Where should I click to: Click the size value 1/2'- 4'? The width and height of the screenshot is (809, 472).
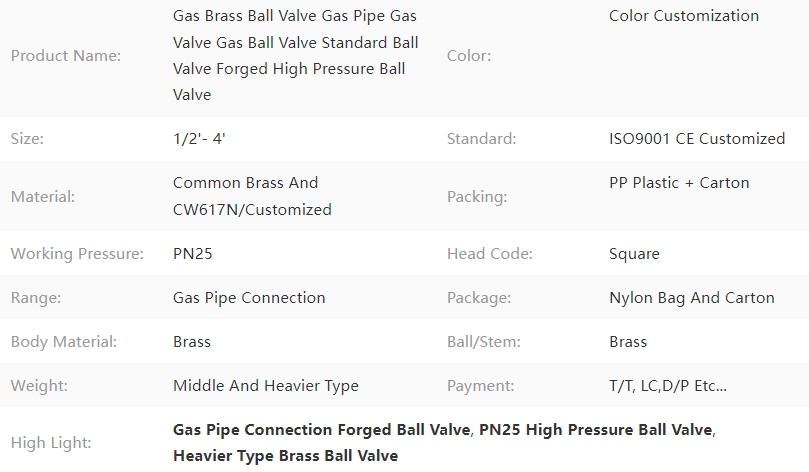point(199,139)
